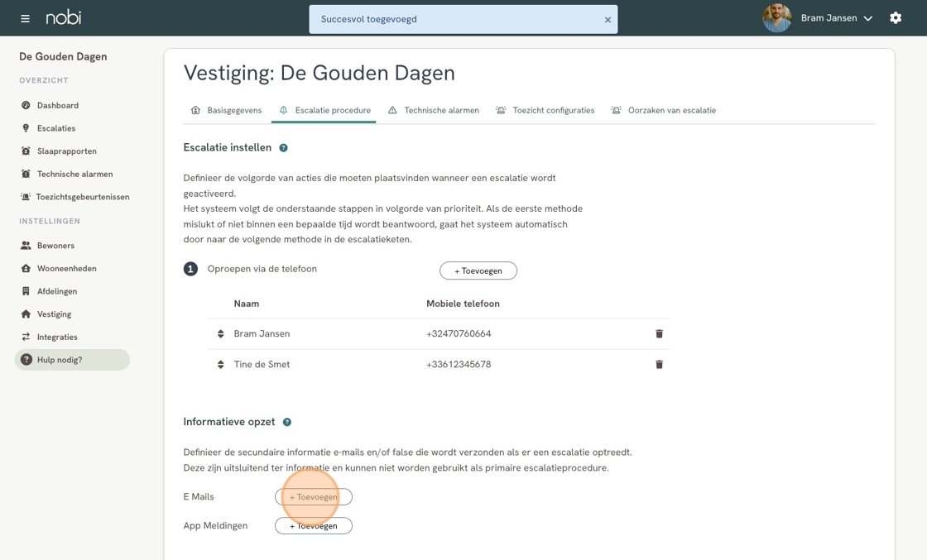Select the Oorzaken van escalatie tab
Viewport: 927px width, 560px height.
[x=663, y=110]
